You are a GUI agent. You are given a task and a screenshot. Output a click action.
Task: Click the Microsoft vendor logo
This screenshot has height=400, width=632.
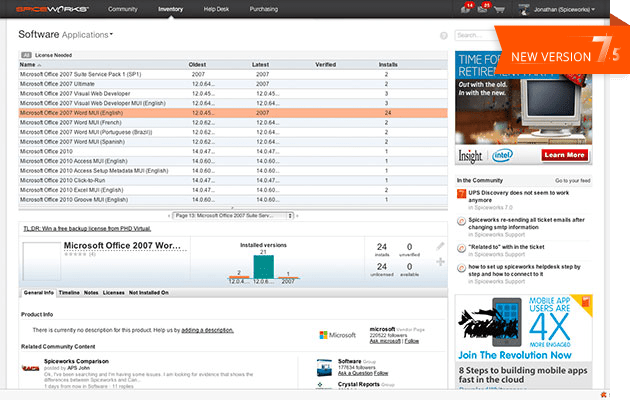point(338,335)
